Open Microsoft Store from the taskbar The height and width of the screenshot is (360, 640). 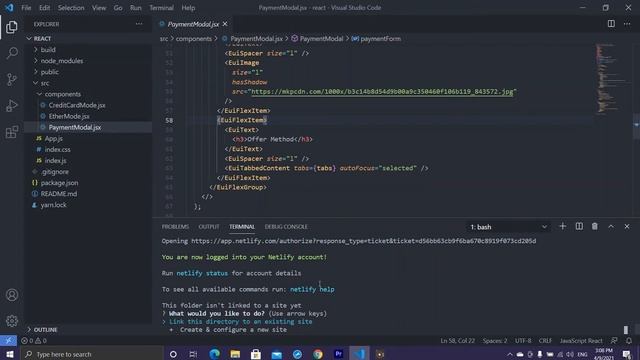pyautogui.click(x=256, y=354)
